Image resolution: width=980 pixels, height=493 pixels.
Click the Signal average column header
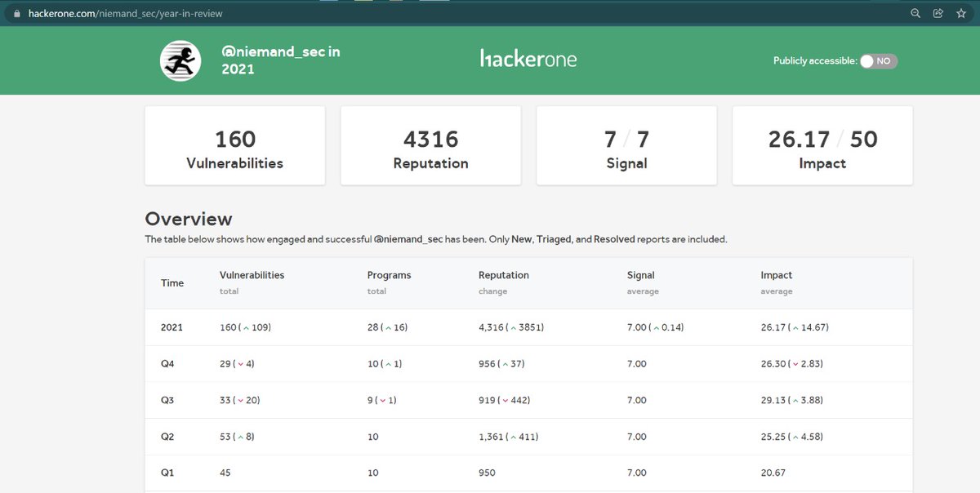point(643,282)
